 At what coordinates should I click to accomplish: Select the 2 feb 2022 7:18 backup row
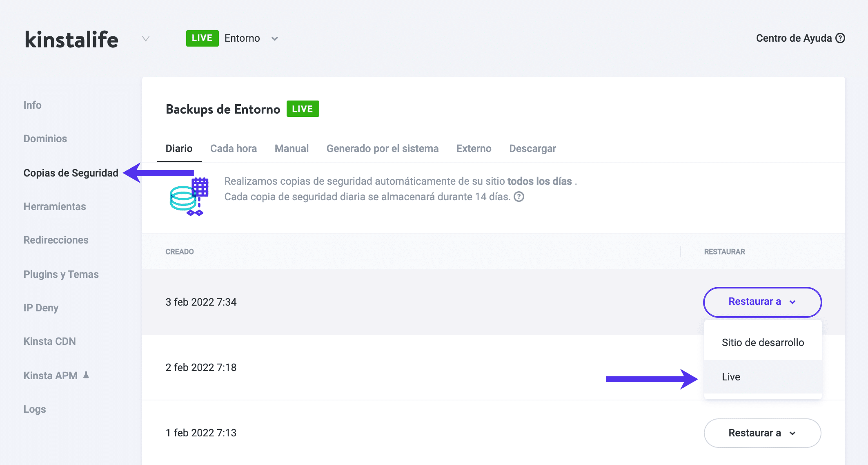tap(201, 368)
